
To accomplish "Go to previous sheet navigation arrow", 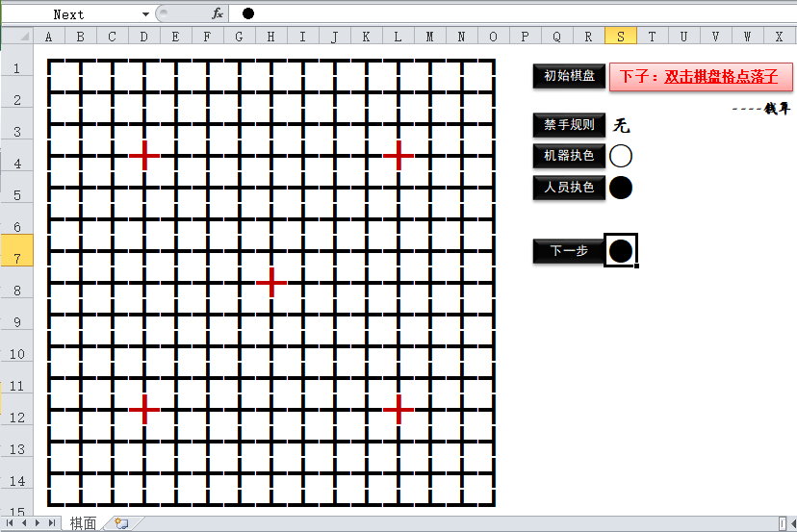I will tap(23, 522).
